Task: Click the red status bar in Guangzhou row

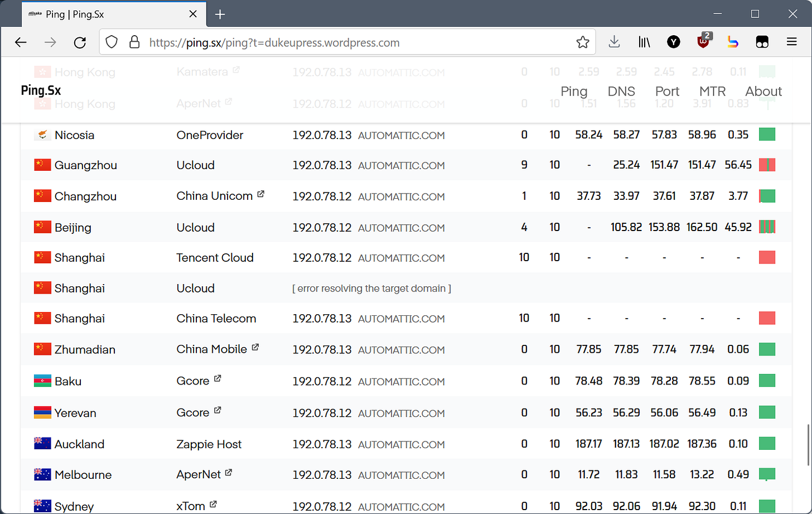Action: 767,165
